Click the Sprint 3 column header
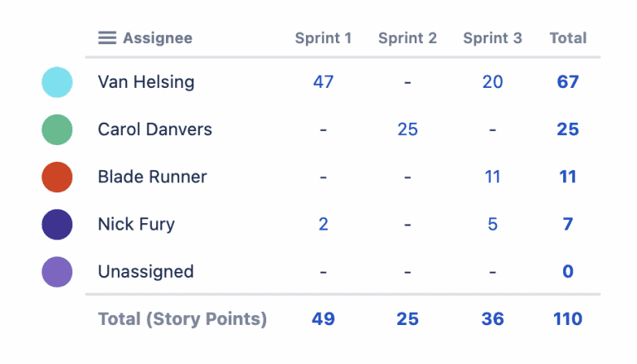This screenshot has width=637, height=364. point(493,38)
